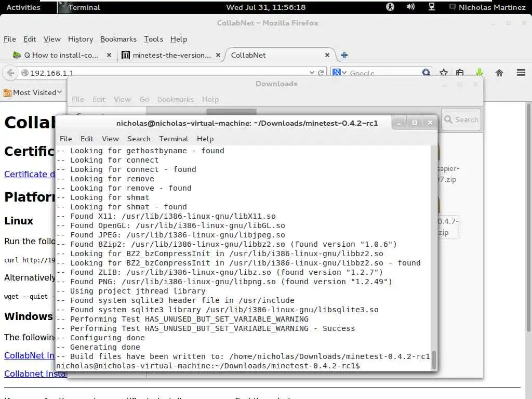The height and width of the screenshot is (399, 532).
Task: Open the Nicholas Martinez user menu
Action: click(x=487, y=7)
